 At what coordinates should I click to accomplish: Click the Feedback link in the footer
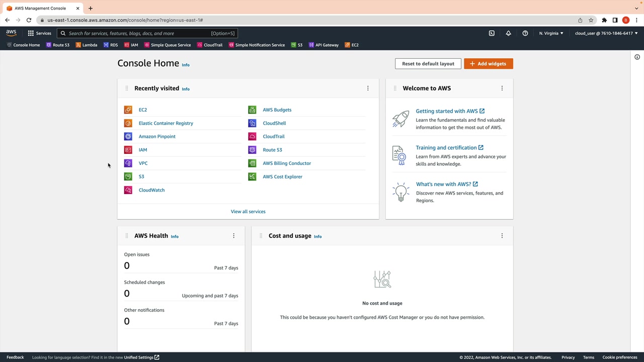coord(15,357)
